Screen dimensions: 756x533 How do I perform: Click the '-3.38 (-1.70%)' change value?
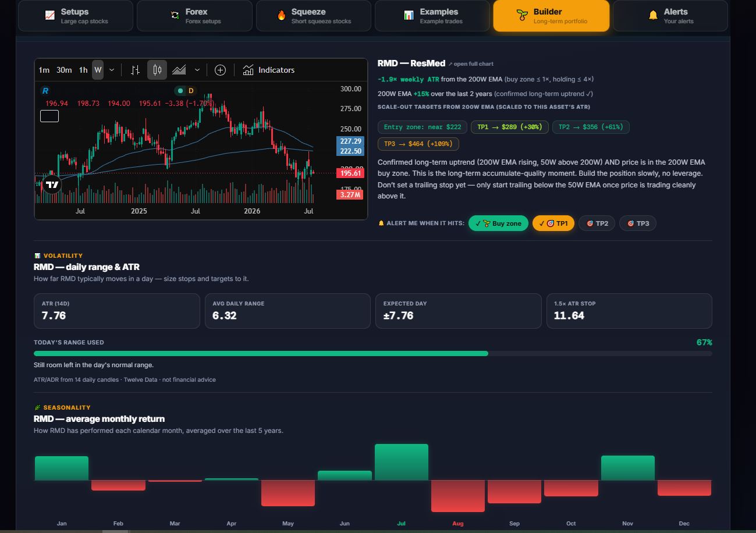pyautogui.click(x=190, y=104)
